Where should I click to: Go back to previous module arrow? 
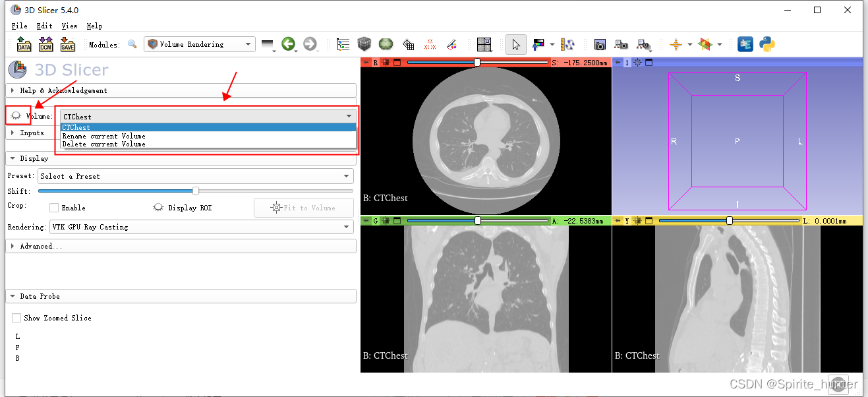pyautogui.click(x=288, y=44)
